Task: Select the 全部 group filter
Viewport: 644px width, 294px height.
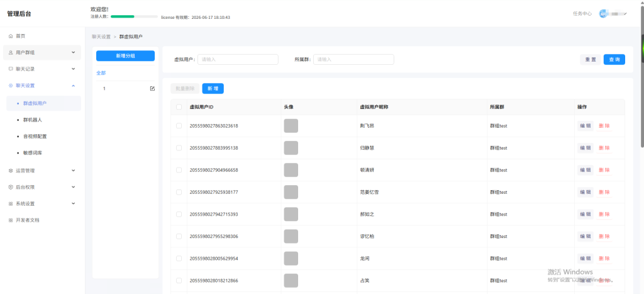Action: pyautogui.click(x=101, y=73)
